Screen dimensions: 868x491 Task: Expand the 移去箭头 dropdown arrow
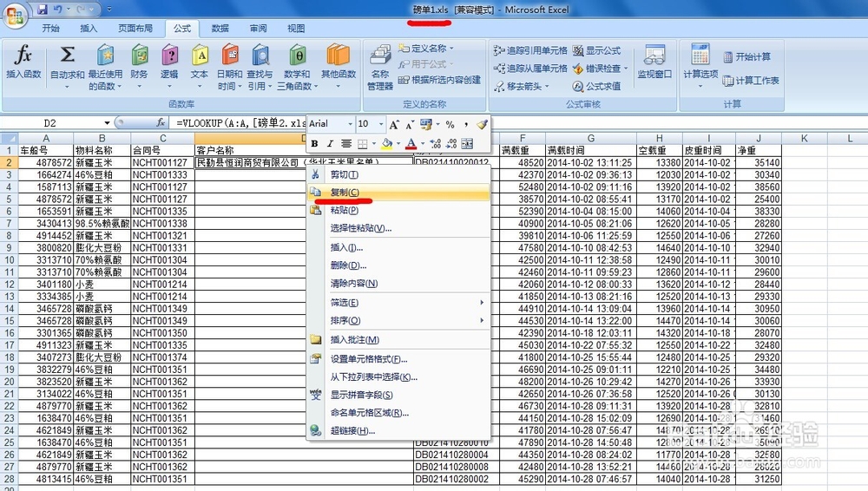pos(546,87)
